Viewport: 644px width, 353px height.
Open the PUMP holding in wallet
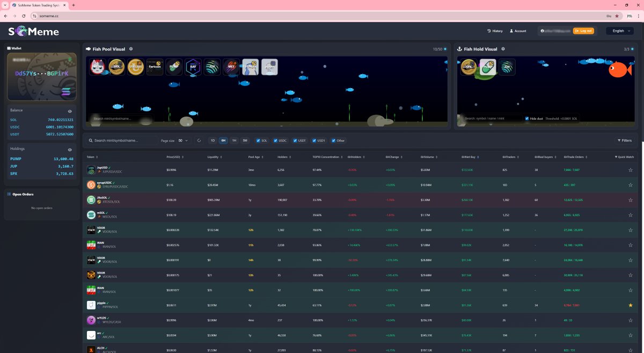[x=41, y=159]
